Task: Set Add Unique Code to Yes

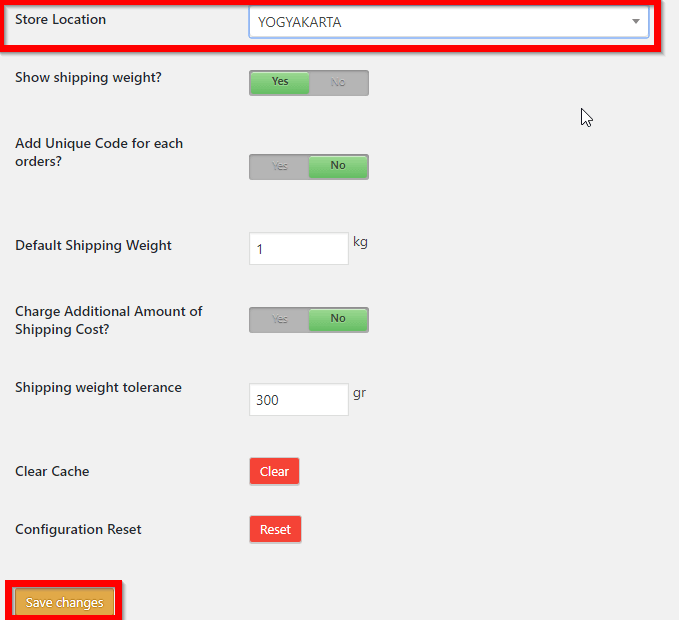Action: point(280,166)
